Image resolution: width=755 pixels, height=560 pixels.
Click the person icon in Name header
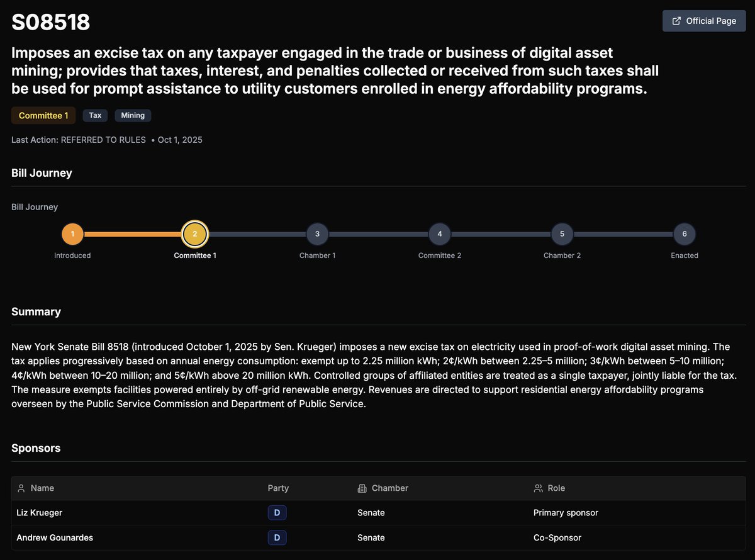point(21,488)
